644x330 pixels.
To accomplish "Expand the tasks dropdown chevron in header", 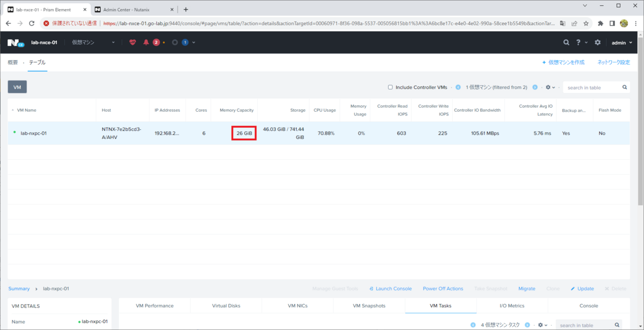I will point(194,42).
